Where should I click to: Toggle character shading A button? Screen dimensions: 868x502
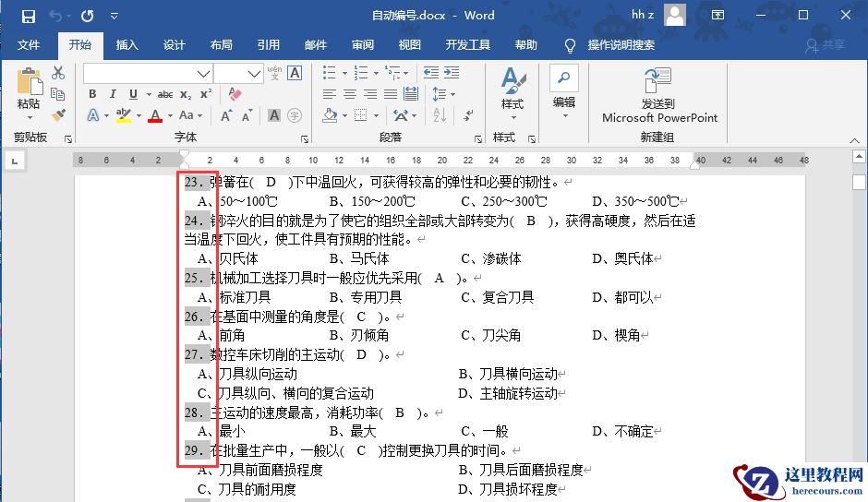(274, 115)
